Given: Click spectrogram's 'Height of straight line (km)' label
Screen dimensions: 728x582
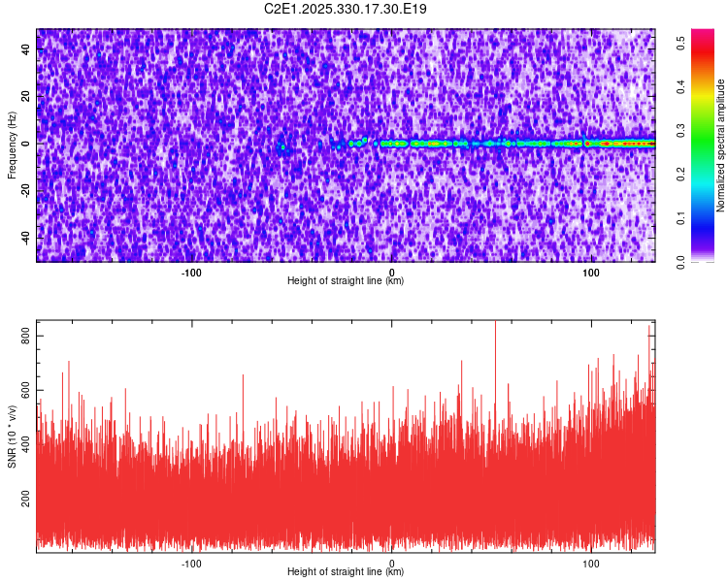Looking at the screenshot, I should point(346,281).
